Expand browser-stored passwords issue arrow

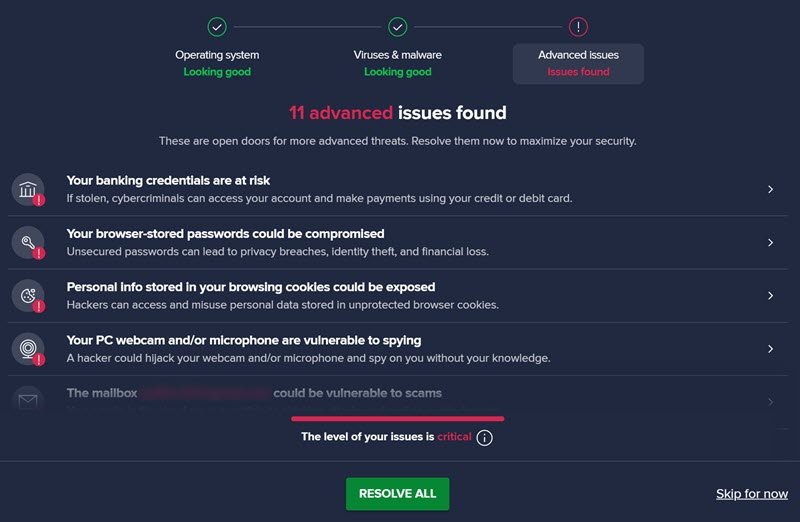[770, 242]
